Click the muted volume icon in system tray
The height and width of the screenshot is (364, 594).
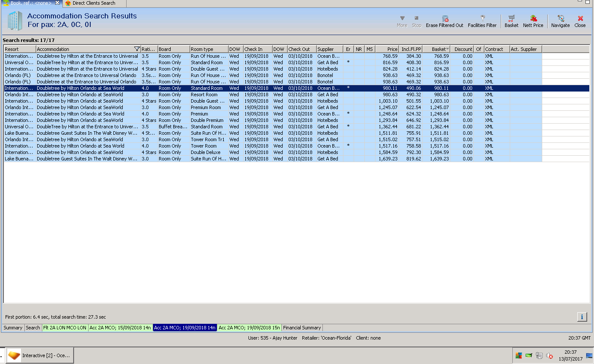(x=550, y=355)
